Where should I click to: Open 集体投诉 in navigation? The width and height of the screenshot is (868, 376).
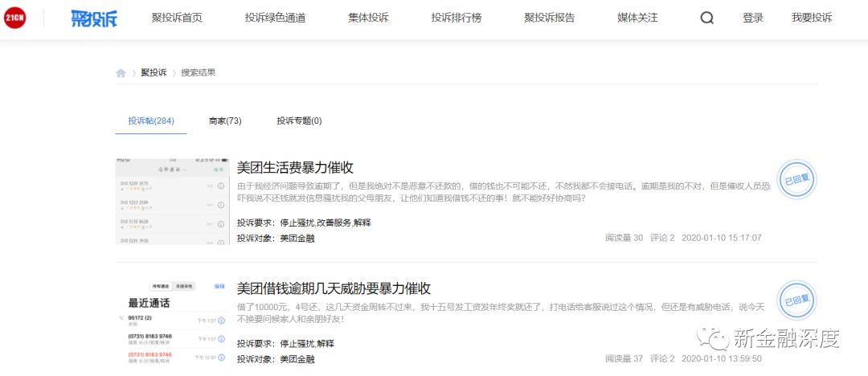pos(368,18)
